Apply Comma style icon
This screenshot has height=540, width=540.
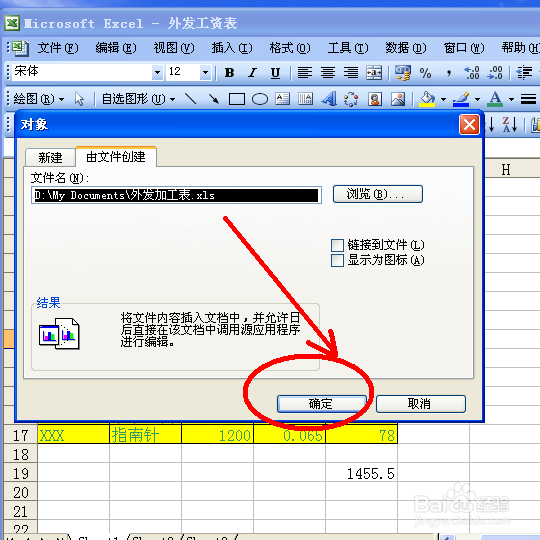[448, 73]
